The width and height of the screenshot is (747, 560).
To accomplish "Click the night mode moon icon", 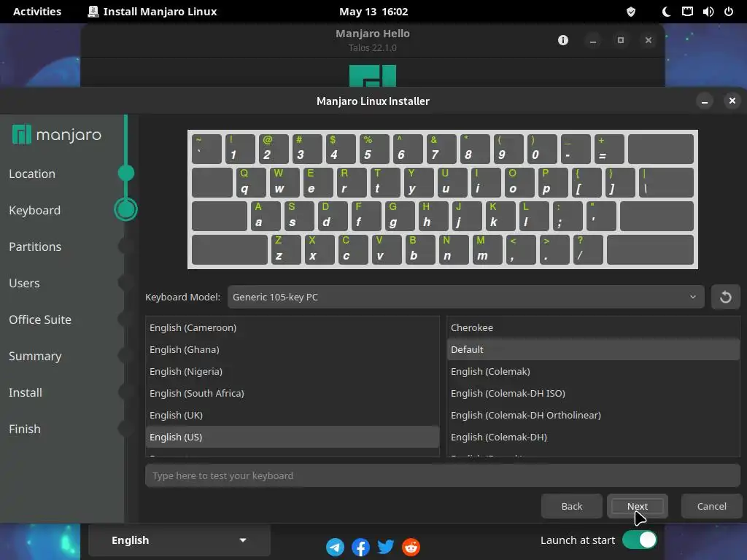I will point(666,12).
